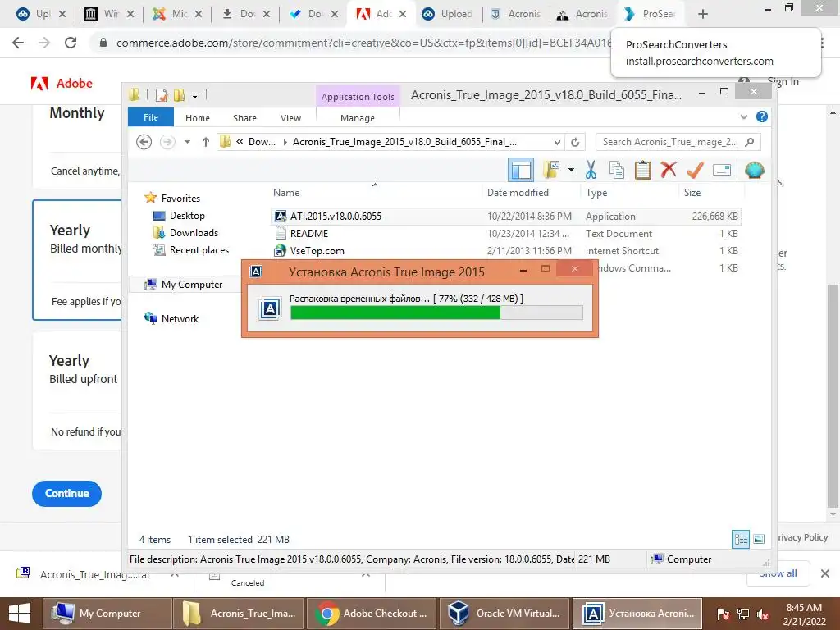Open the View ribbon tab
Viewport: 840px width, 630px height.
[290, 118]
